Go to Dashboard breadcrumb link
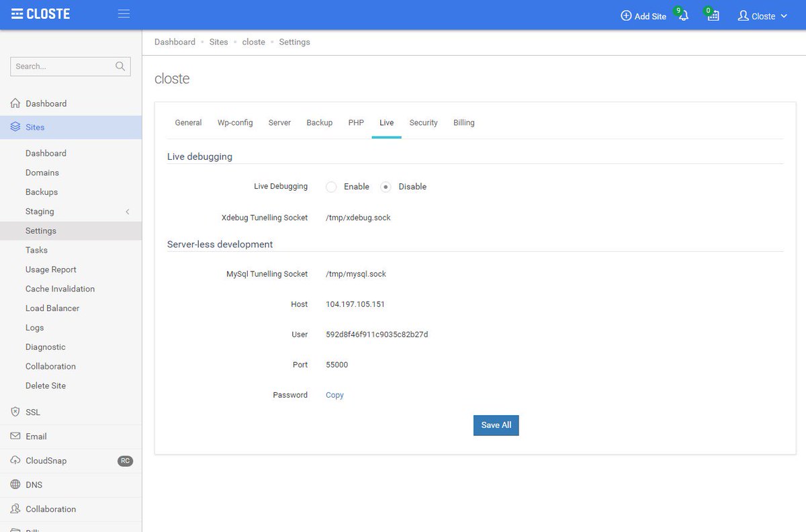The width and height of the screenshot is (806, 532). (x=175, y=42)
